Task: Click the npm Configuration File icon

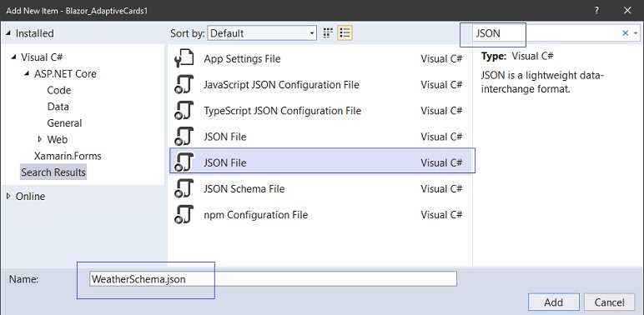Action: click(x=184, y=214)
